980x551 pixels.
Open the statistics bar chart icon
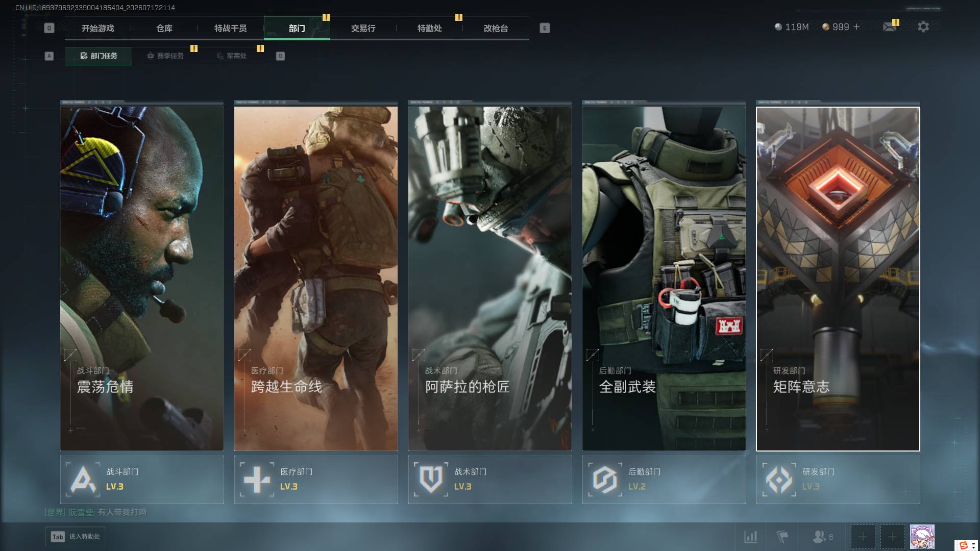[x=750, y=537]
